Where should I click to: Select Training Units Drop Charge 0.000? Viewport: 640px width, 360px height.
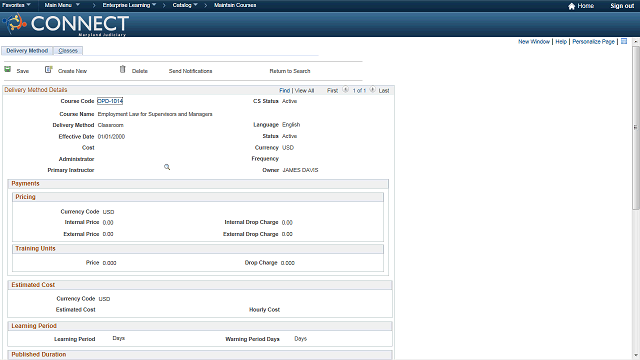coord(288,263)
